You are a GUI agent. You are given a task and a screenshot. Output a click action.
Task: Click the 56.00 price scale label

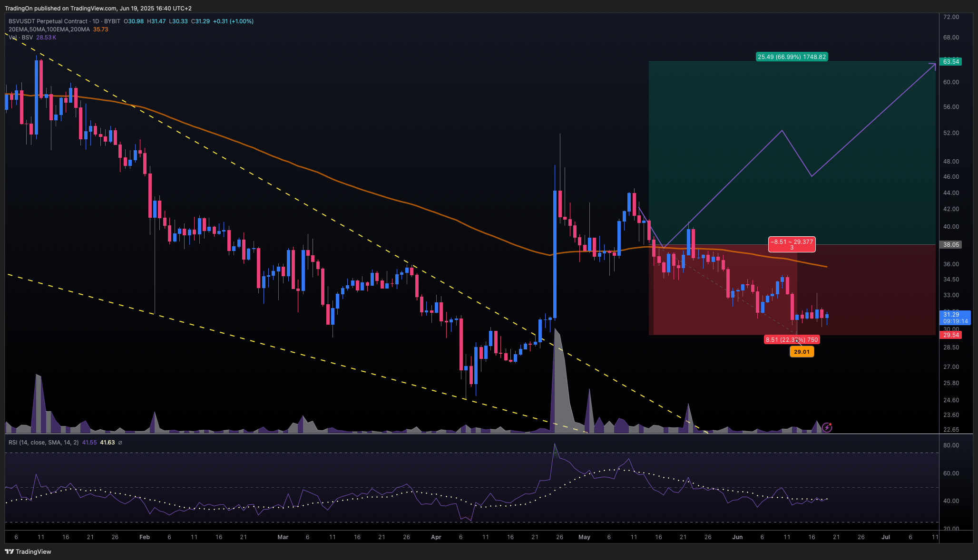click(x=951, y=107)
